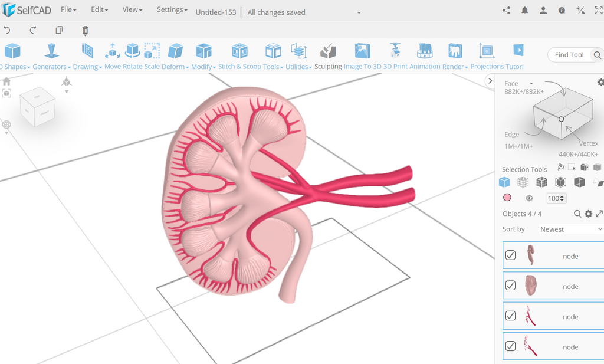
Task: Click the share icon in the top bar
Action: [506, 10]
